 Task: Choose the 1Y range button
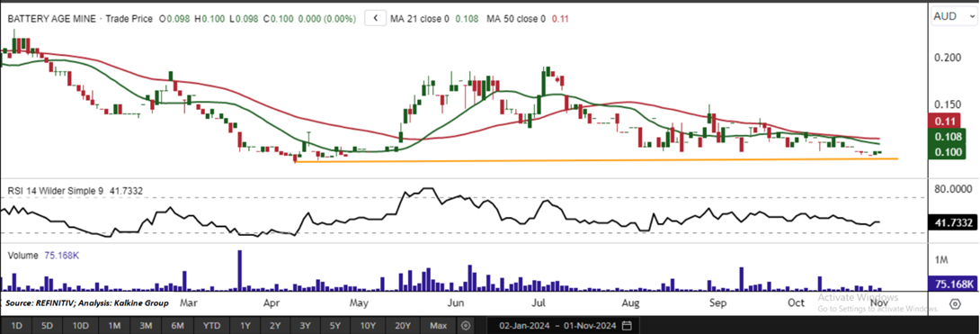tap(245, 326)
